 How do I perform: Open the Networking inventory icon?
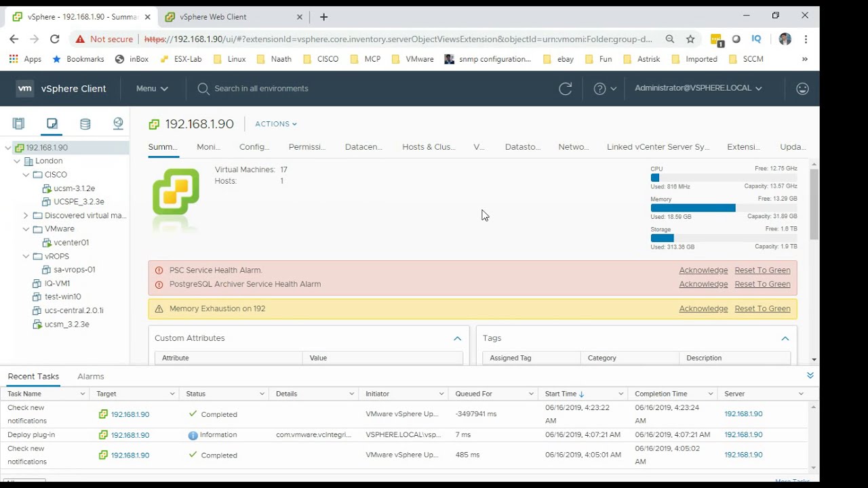click(118, 123)
